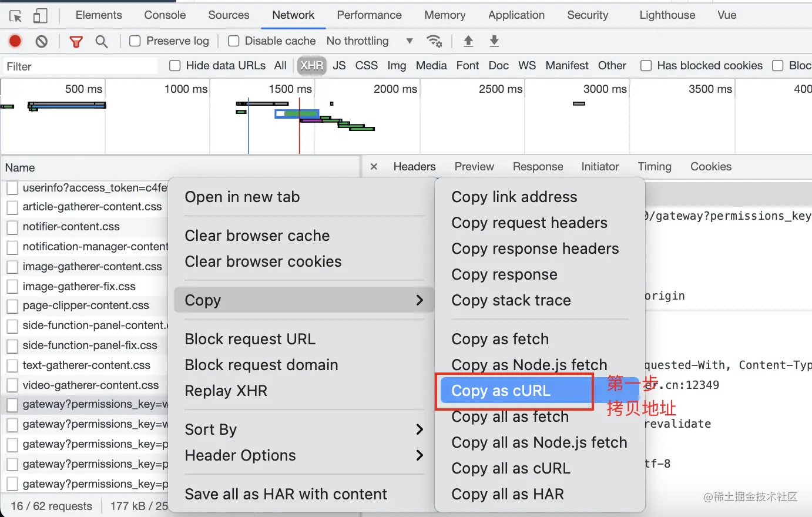The height and width of the screenshot is (517, 812).
Task: Select the userinfo?access_token request checkbox
Action: click(12, 188)
